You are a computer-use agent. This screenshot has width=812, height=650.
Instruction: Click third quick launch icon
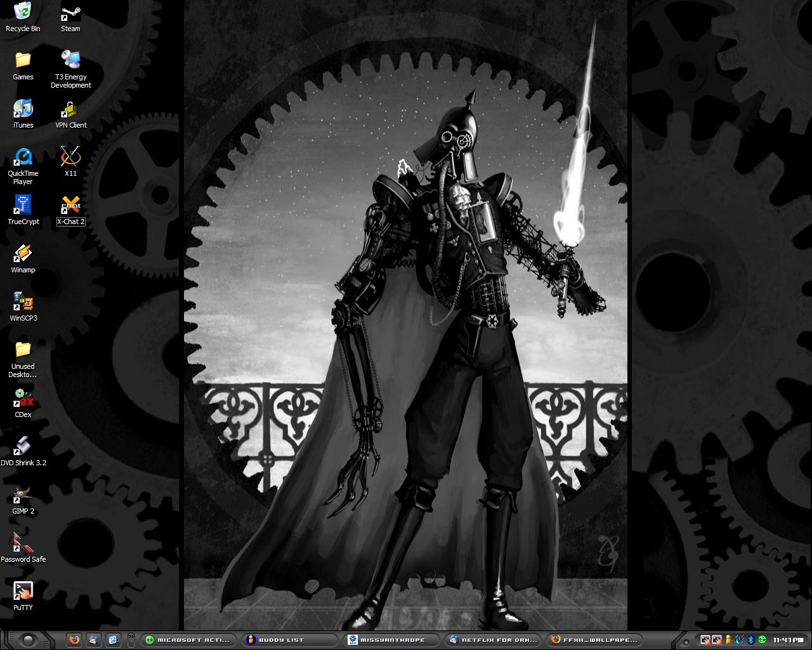click(113, 639)
